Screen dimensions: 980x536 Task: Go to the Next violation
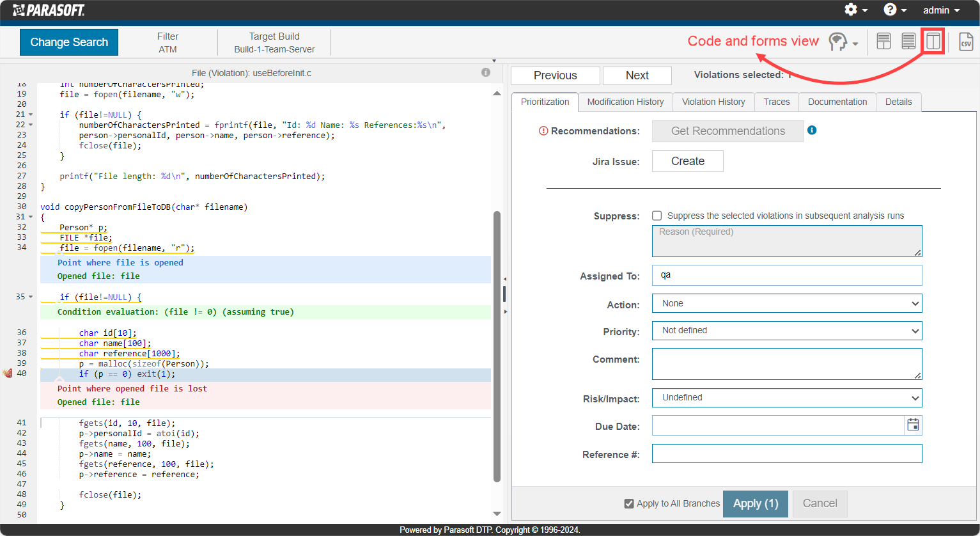637,75
